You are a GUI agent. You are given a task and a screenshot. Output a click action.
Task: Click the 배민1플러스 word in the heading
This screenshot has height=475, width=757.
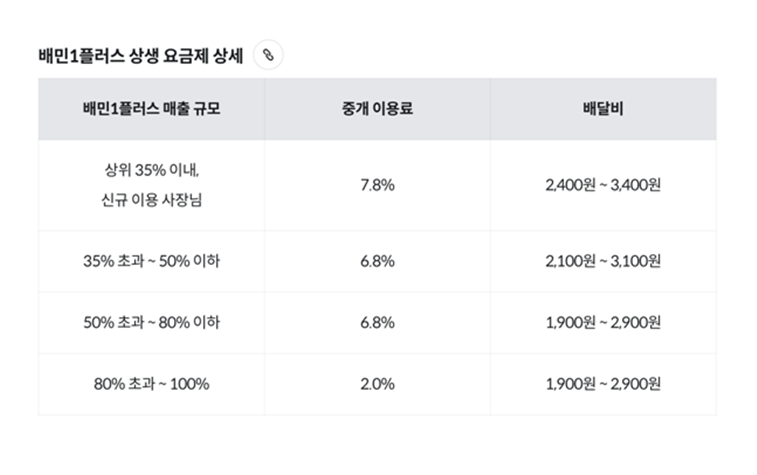81,56
